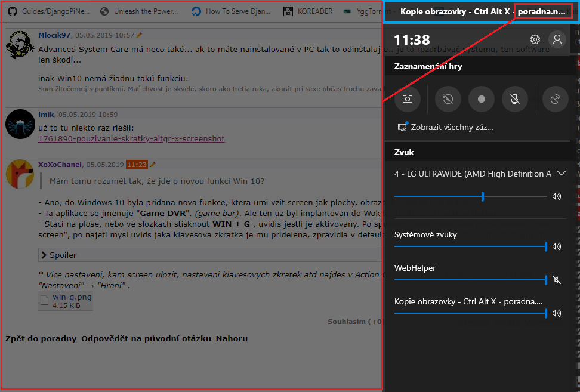The width and height of the screenshot is (580, 392).
Task: Mute the LG ULTRAWIDE master volume speaker
Action: [x=557, y=196]
